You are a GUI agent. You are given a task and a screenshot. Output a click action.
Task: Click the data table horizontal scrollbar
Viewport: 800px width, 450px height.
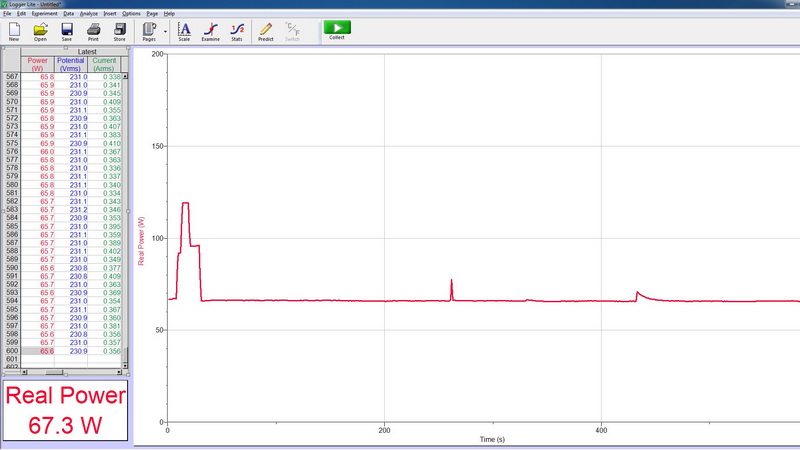click(x=62, y=373)
